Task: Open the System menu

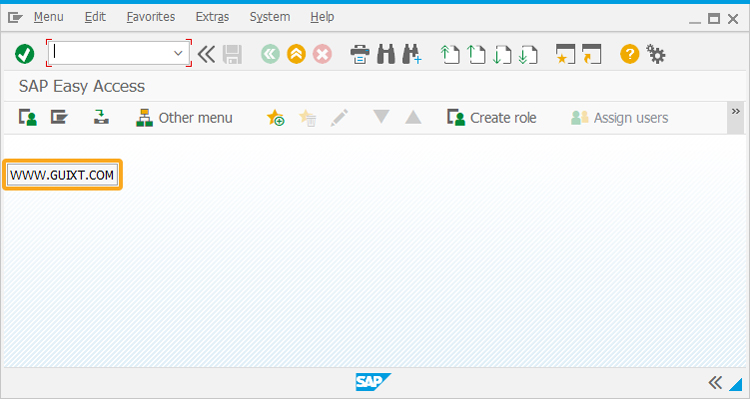Action: [270, 17]
